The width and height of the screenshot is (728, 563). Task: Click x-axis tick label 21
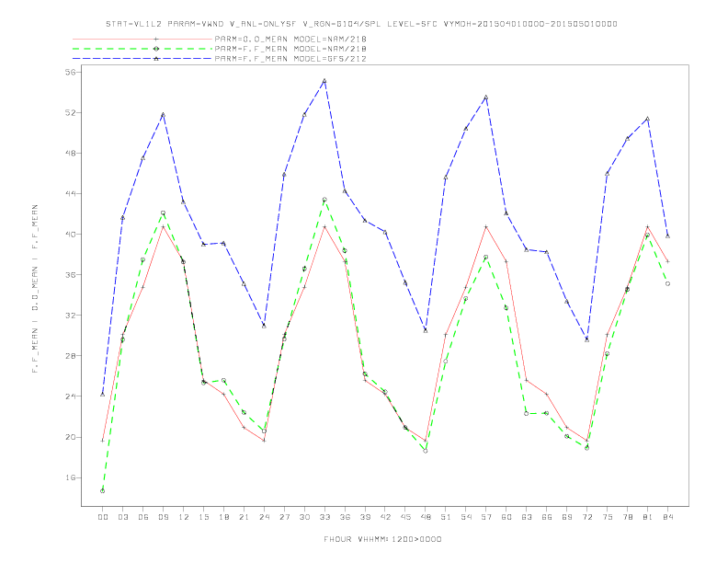pos(244,517)
